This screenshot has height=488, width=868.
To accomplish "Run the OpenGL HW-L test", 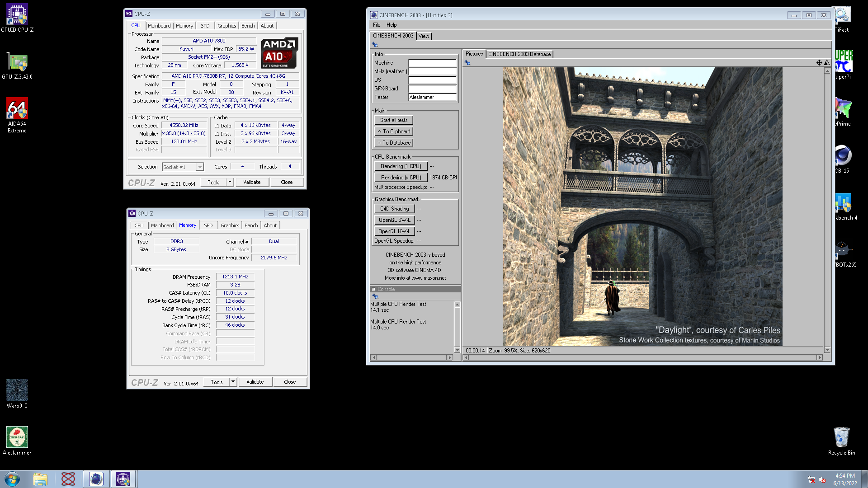I will pyautogui.click(x=394, y=231).
